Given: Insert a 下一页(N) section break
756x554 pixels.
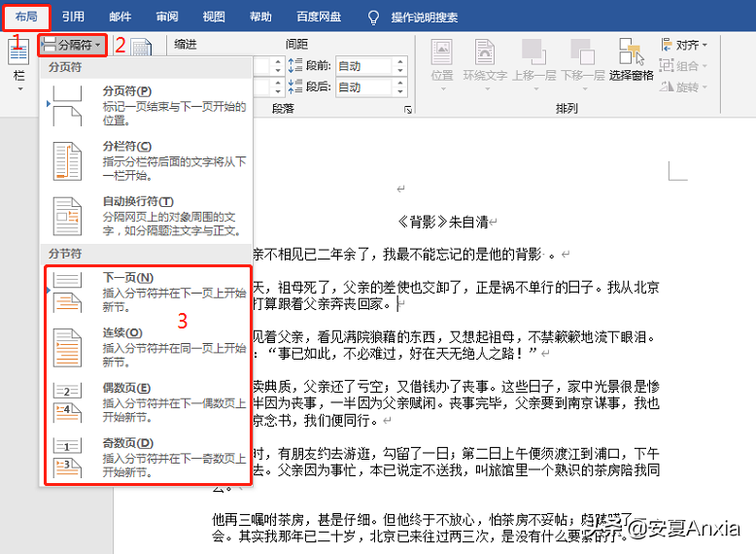Looking at the screenshot, I should click(147, 292).
